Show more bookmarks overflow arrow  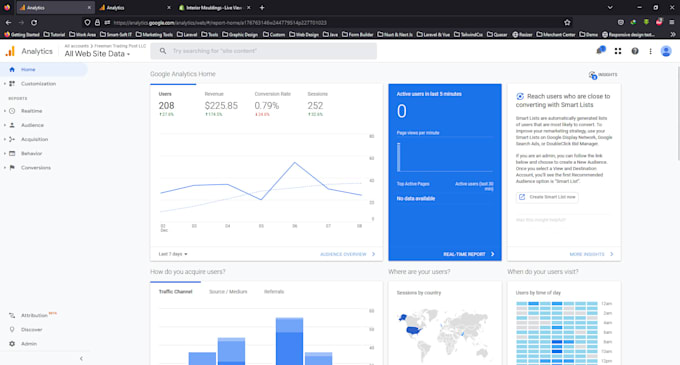(673, 34)
